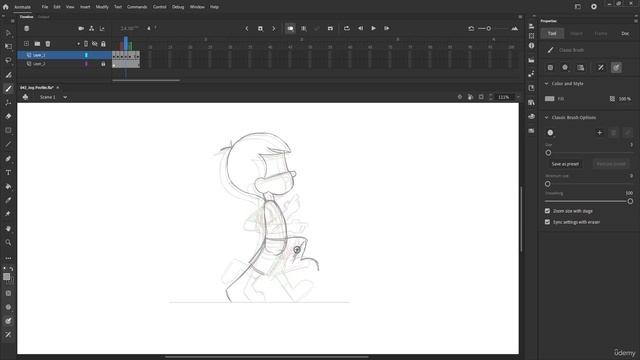Viewport: 640px width, 360px height.
Task: Switch to the Frame properties tab
Action: tap(600, 33)
